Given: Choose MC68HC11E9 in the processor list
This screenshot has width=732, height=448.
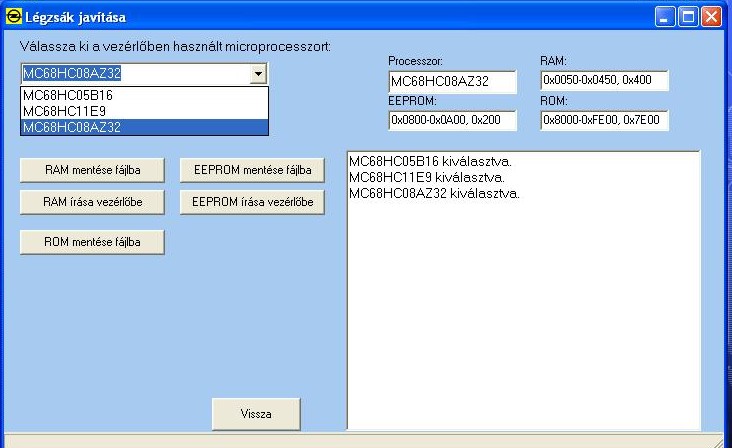Looking at the screenshot, I should 144,111.
